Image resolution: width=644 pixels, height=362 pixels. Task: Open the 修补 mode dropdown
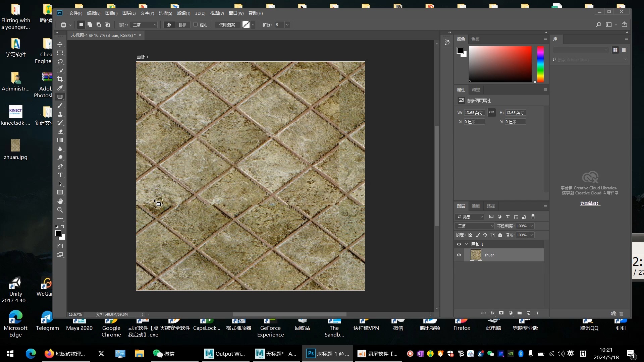pos(145,25)
